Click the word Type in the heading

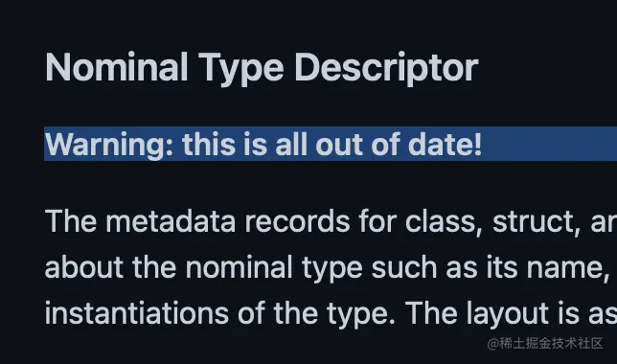click(240, 69)
